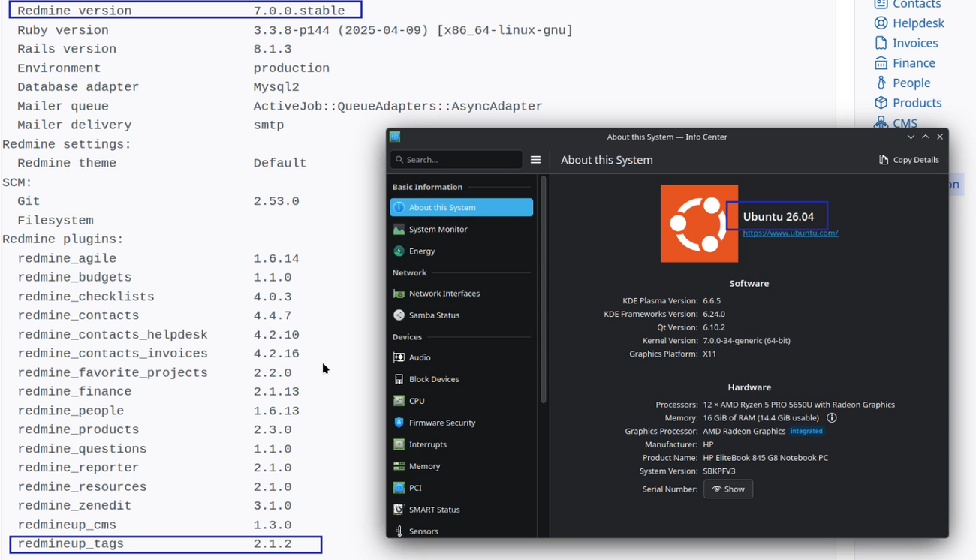Open Products in Redmine sidebar

coord(908,103)
